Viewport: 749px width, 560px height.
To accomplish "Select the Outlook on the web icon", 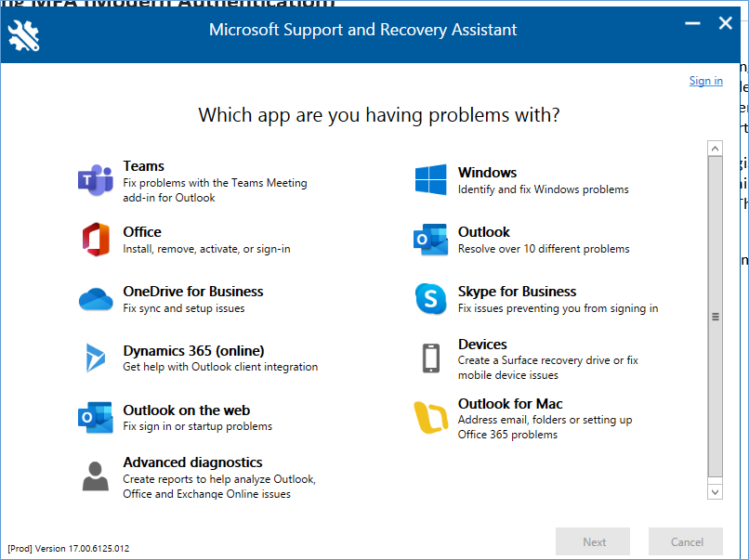I will [x=96, y=417].
